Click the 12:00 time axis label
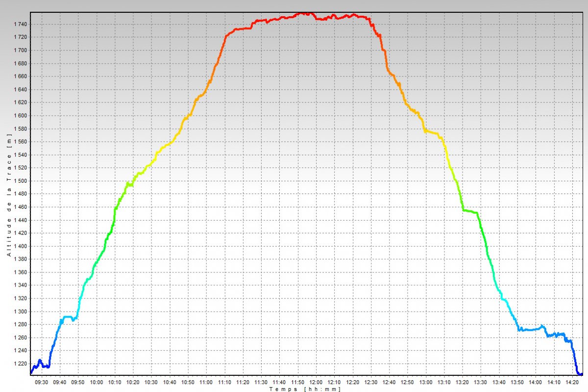This screenshot has height=392, width=588. coord(316,382)
